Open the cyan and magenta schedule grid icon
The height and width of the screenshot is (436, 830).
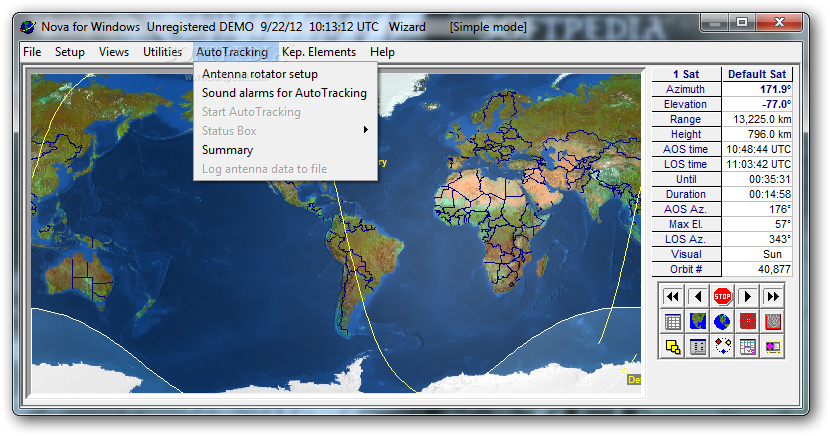pyautogui.click(x=747, y=347)
